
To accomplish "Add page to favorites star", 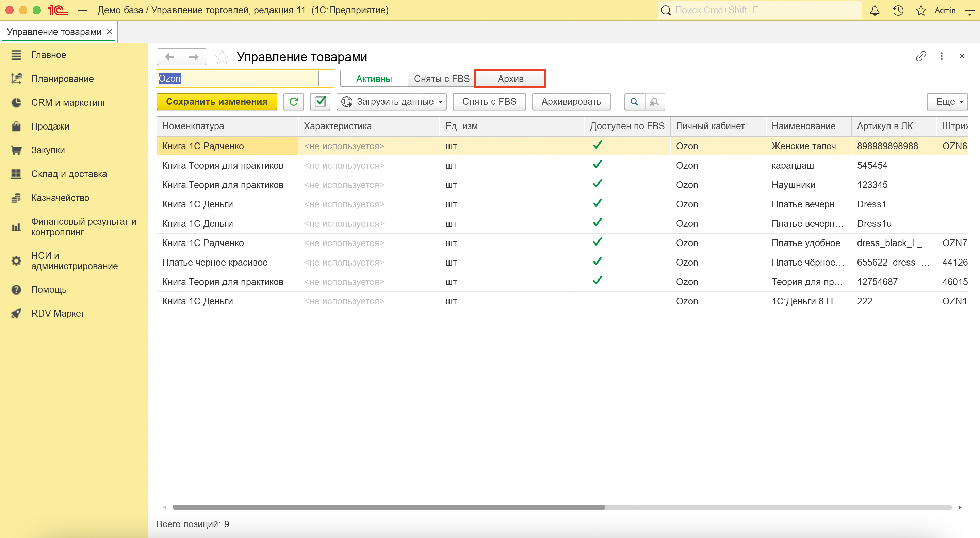I will (222, 57).
